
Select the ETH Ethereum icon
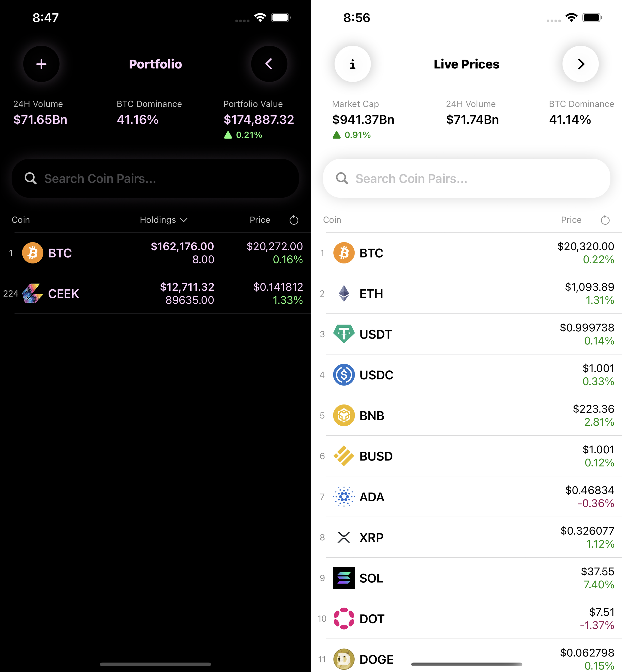point(344,294)
